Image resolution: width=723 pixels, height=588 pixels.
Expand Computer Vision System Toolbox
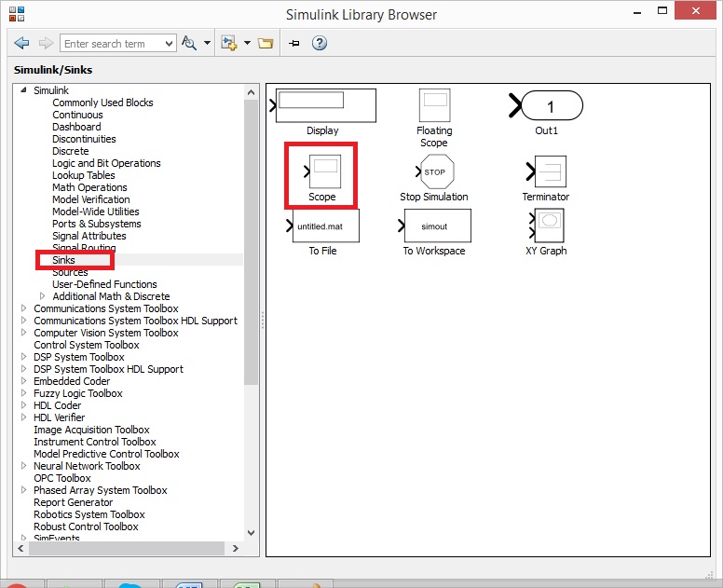coord(24,332)
